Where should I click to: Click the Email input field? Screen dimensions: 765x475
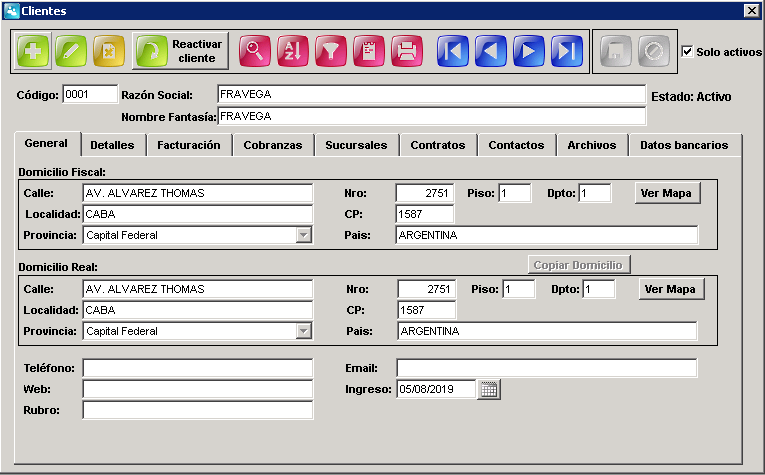click(x=546, y=368)
